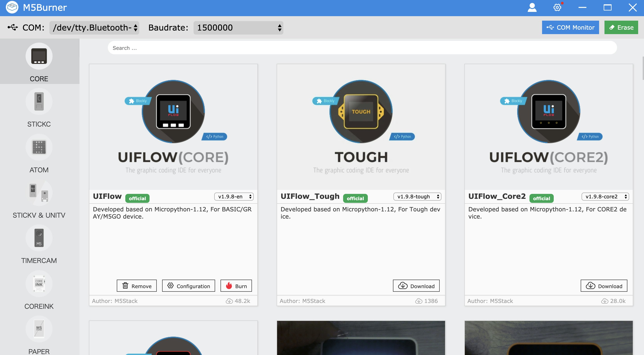Download the UIFlow_Tough firmware
Screen dimensions: 644x355
click(416, 286)
